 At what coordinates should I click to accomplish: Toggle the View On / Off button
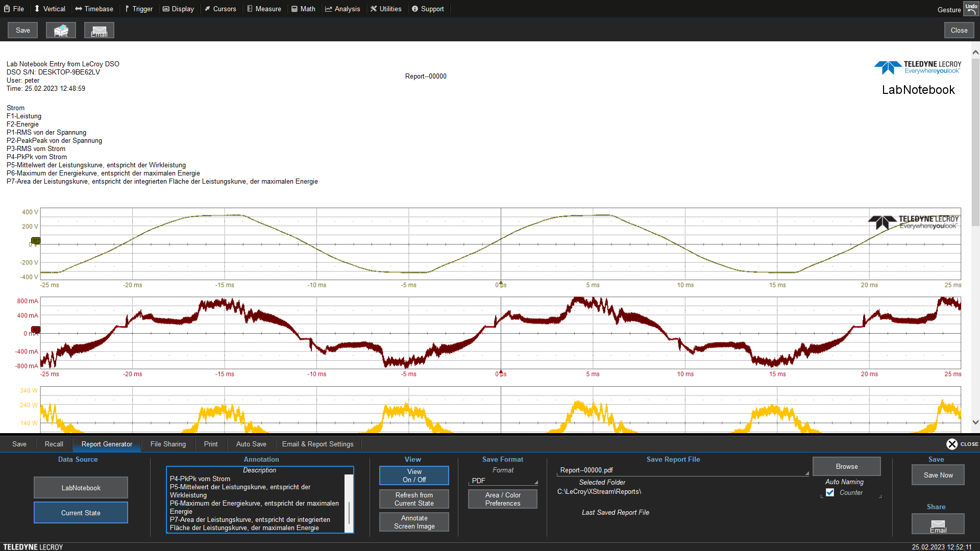point(414,475)
